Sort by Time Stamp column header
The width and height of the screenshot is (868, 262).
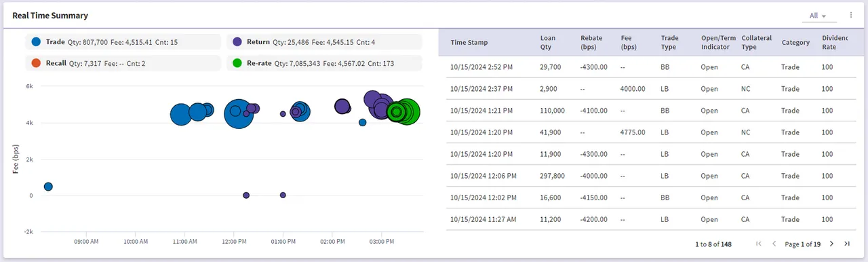(x=469, y=43)
